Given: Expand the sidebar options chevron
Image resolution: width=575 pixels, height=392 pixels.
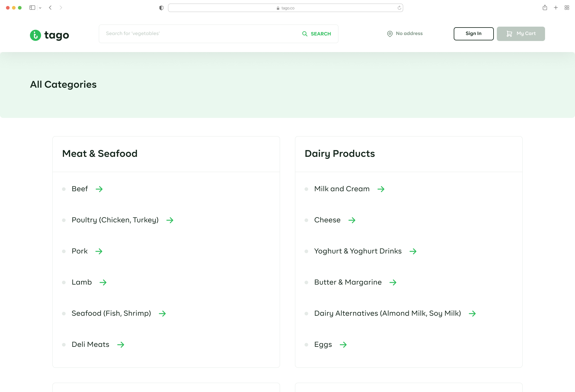Looking at the screenshot, I should [40, 8].
